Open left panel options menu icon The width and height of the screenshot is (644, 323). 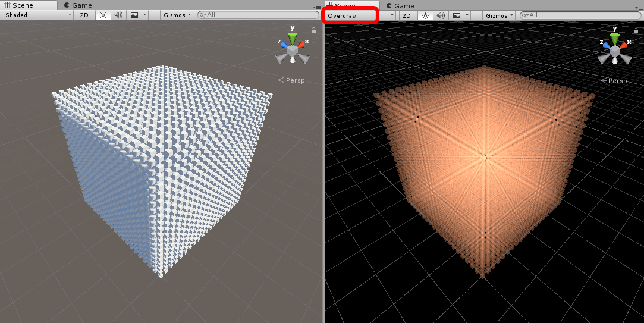coord(317,7)
